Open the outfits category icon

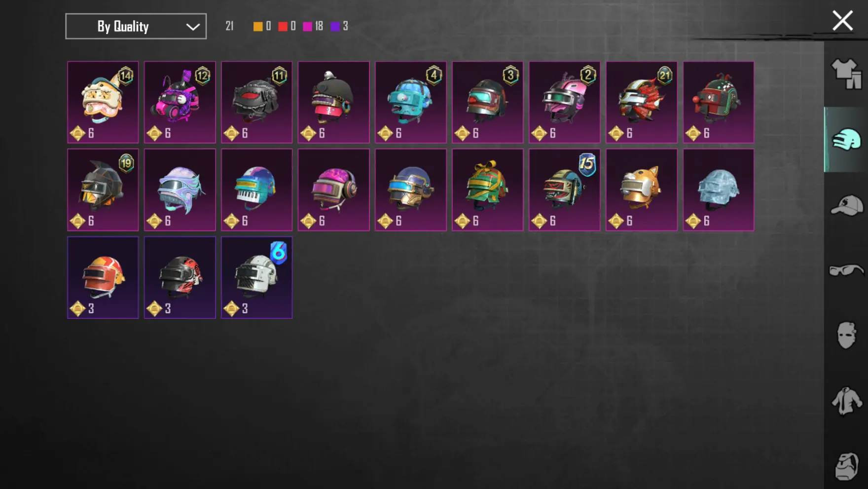tap(846, 74)
